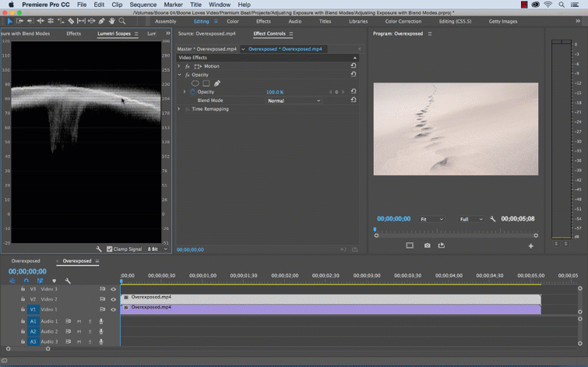Select the Track Select Forward tool

pos(20,21)
